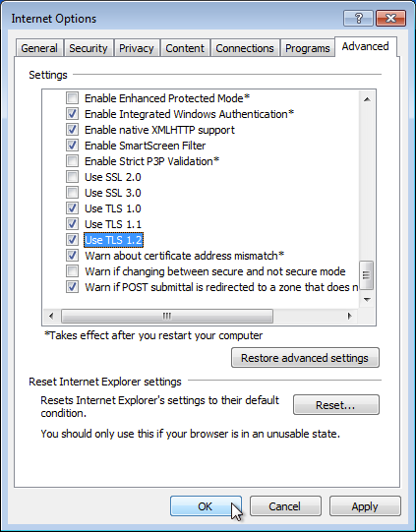
Task: Click the Apply button
Action: [x=365, y=506]
